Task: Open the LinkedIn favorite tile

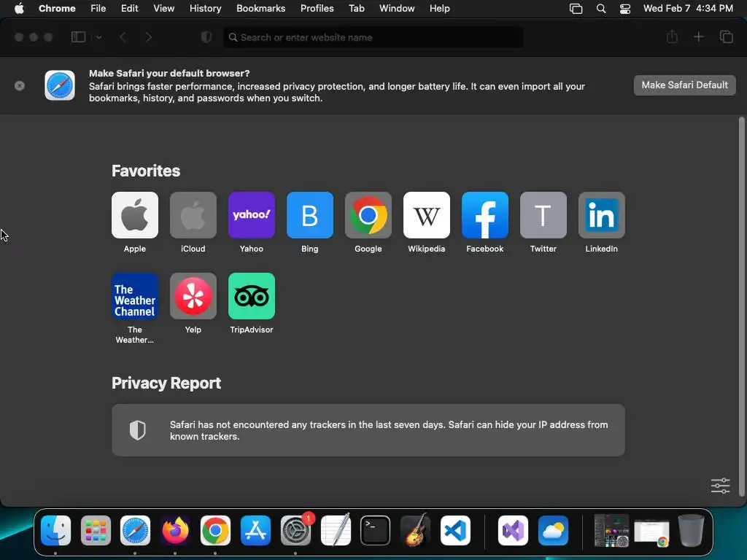Action: click(602, 215)
